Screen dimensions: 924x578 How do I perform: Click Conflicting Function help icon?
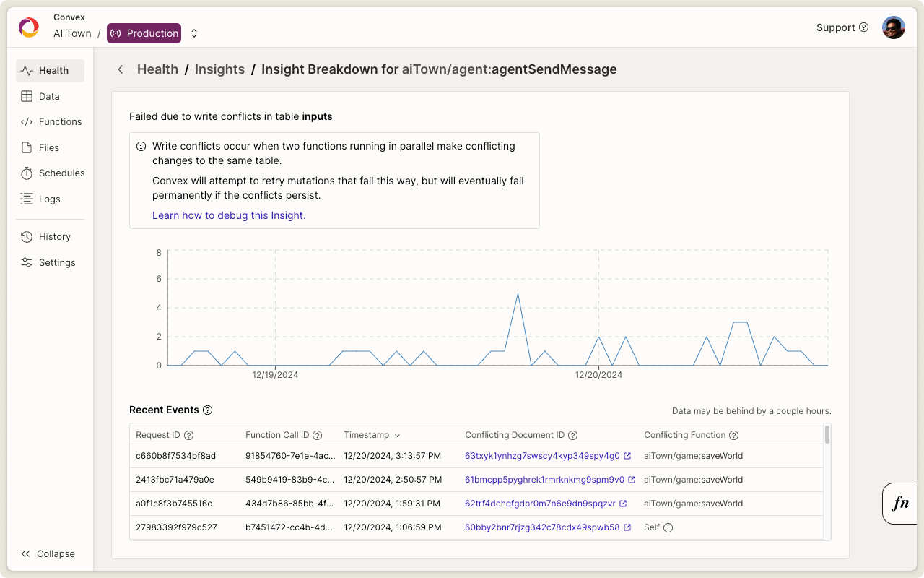point(734,435)
